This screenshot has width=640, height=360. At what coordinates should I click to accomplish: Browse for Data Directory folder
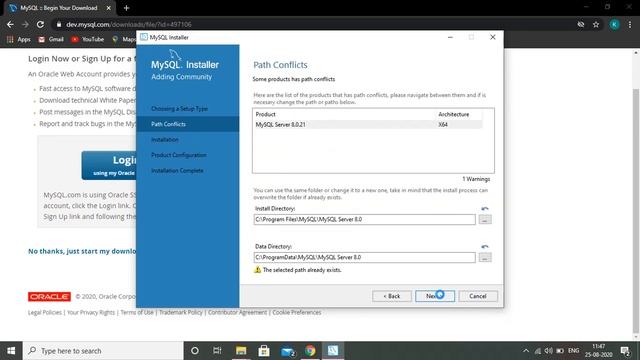[x=485, y=258]
